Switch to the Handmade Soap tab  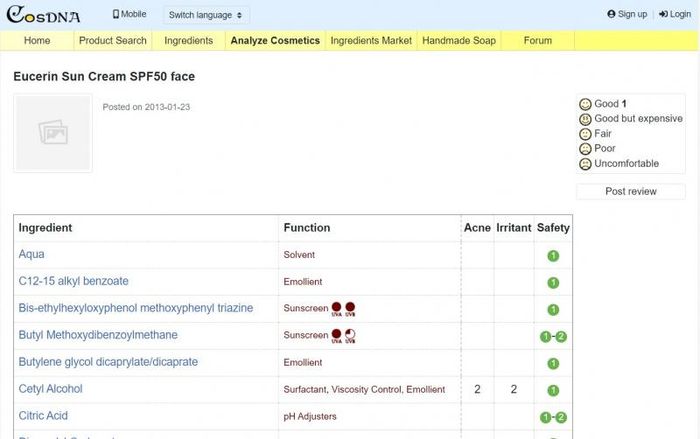coord(459,41)
